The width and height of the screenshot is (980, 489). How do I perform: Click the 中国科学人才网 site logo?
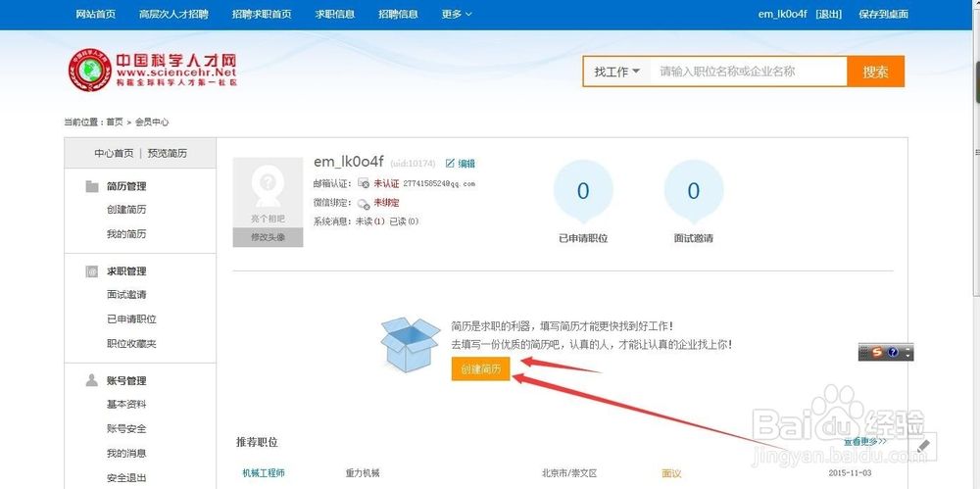pos(153,70)
